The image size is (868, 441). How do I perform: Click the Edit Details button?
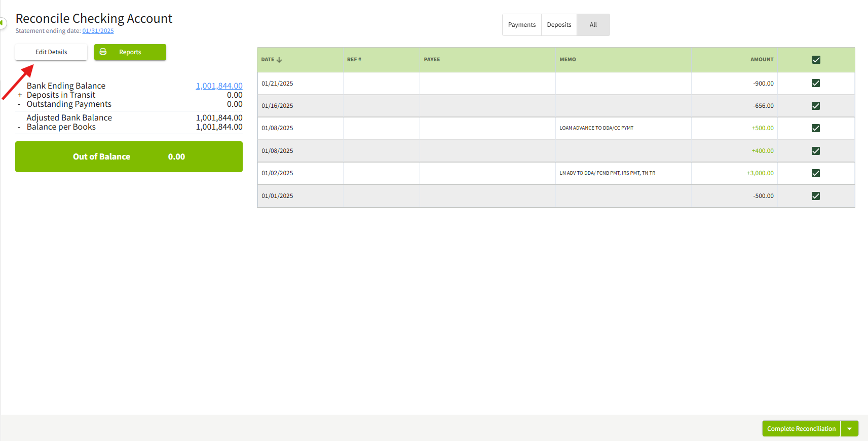[51, 52]
